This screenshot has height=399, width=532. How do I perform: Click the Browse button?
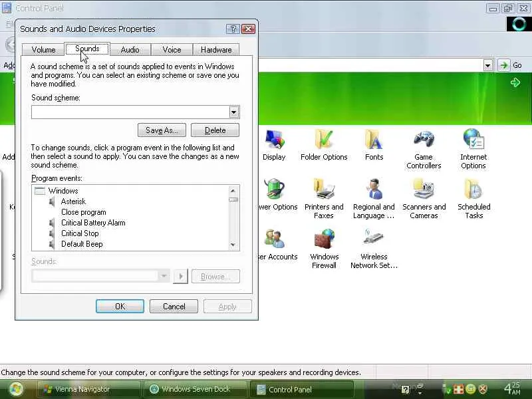[x=215, y=277]
